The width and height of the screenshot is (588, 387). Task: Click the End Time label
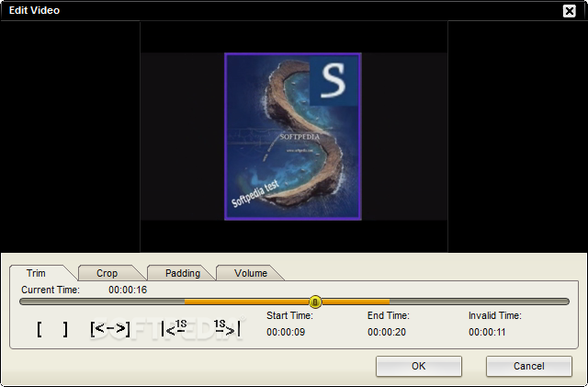click(388, 315)
